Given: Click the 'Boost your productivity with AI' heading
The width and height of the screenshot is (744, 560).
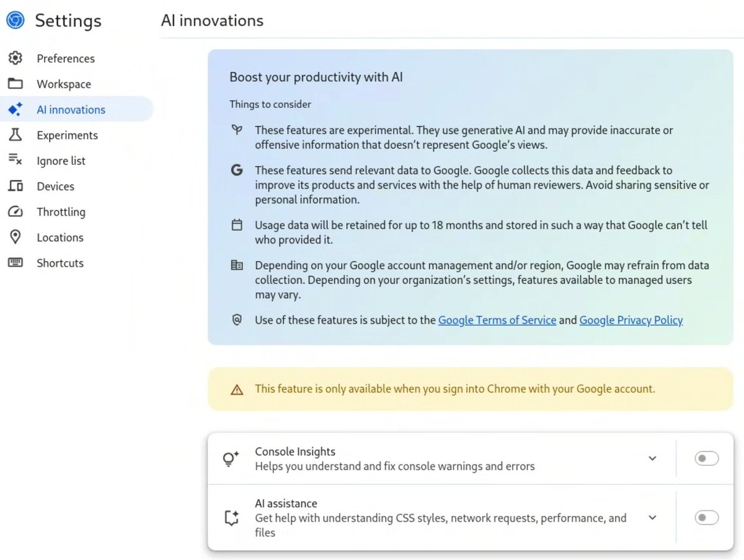Looking at the screenshot, I should 316,77.
